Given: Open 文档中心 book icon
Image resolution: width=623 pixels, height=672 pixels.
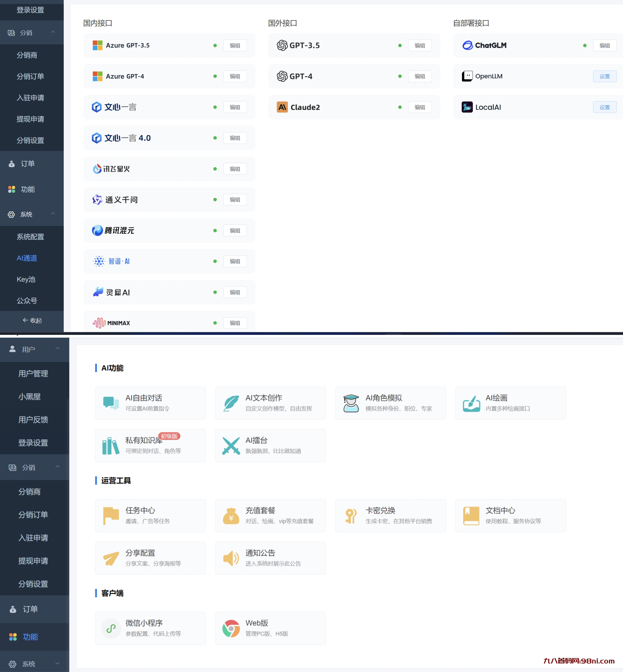Looking at the screenshot, I should (x=471, y=516).
